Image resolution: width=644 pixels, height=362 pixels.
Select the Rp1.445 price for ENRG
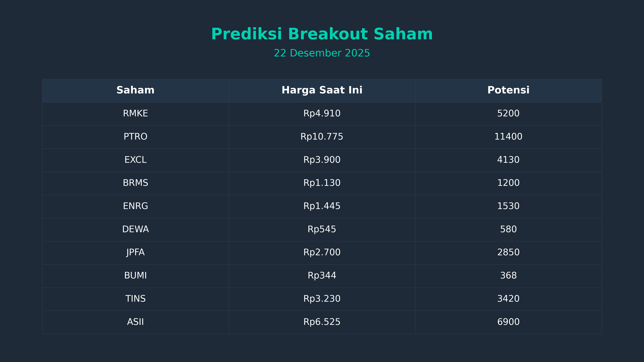tap(322, 206)
